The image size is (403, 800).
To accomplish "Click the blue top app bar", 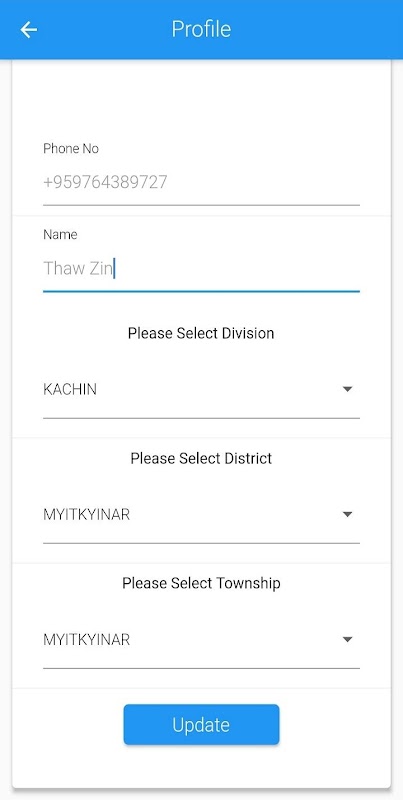I will coord(201,30).
